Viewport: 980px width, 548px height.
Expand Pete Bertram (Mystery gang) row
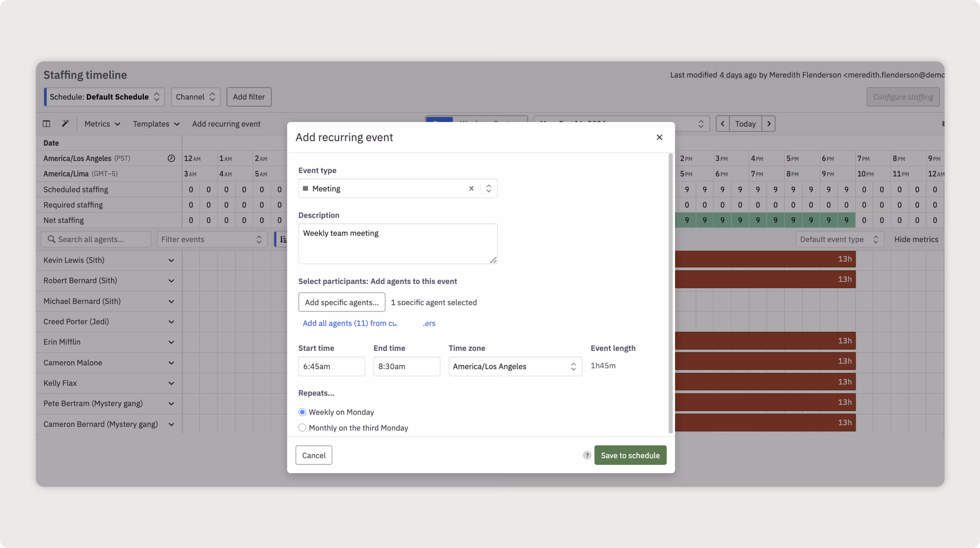(x=171, y=403)
